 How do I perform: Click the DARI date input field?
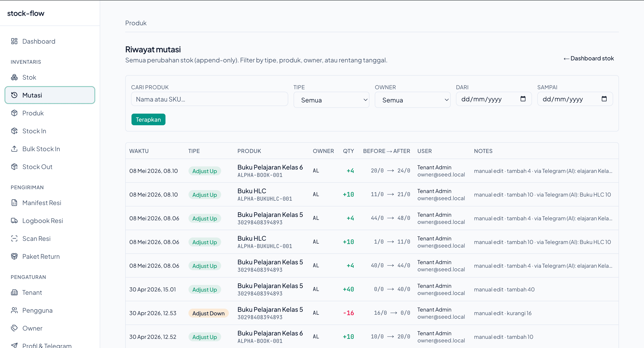click(494, 99)
